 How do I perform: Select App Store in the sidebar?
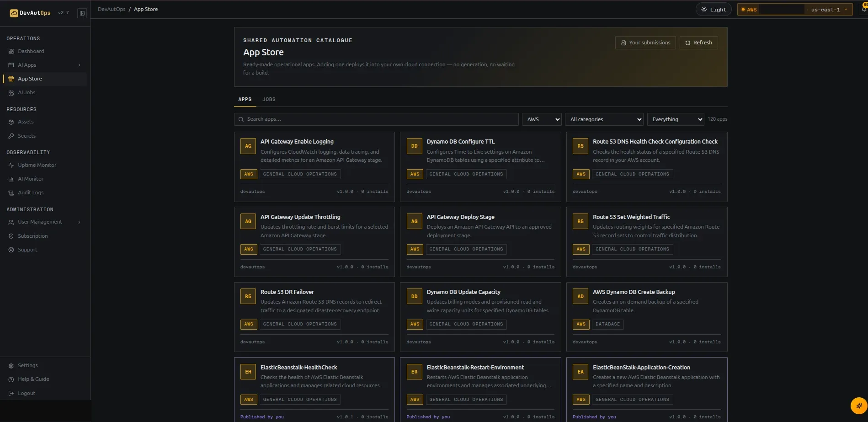(44, 79)
